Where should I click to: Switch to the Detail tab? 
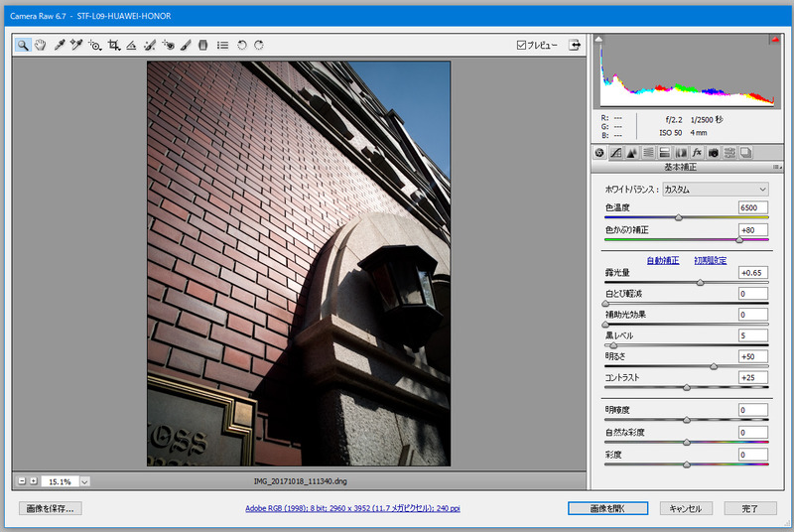click(632, 153)
